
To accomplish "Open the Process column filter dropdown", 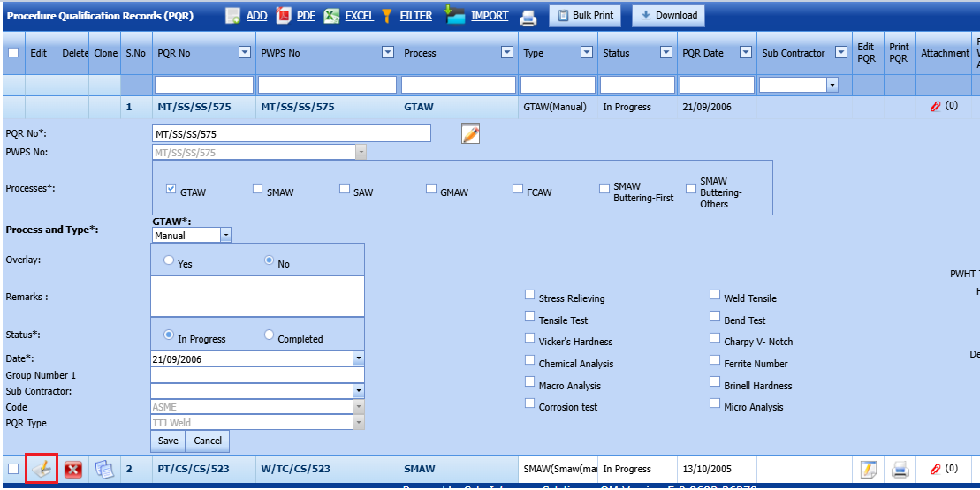I will 507,52.
